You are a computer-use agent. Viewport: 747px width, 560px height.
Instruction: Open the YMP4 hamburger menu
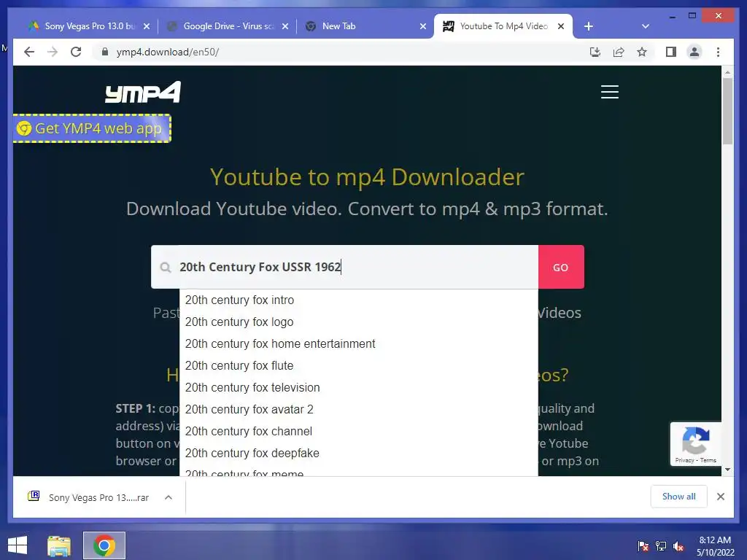609,92
